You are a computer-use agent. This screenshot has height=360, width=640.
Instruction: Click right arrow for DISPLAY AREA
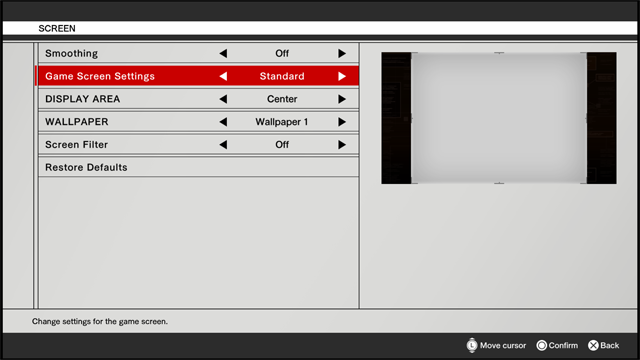[342, 99]
